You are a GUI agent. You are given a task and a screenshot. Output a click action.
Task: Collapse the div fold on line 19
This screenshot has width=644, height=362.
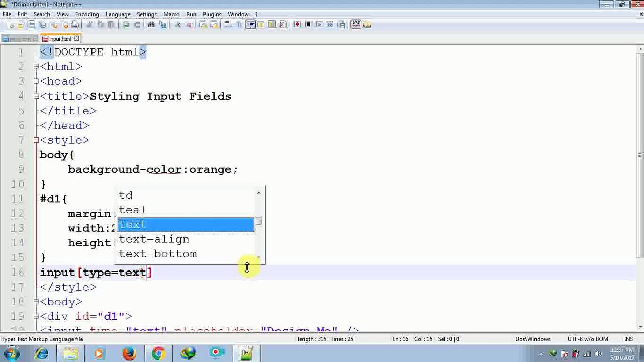pos(36,316)
